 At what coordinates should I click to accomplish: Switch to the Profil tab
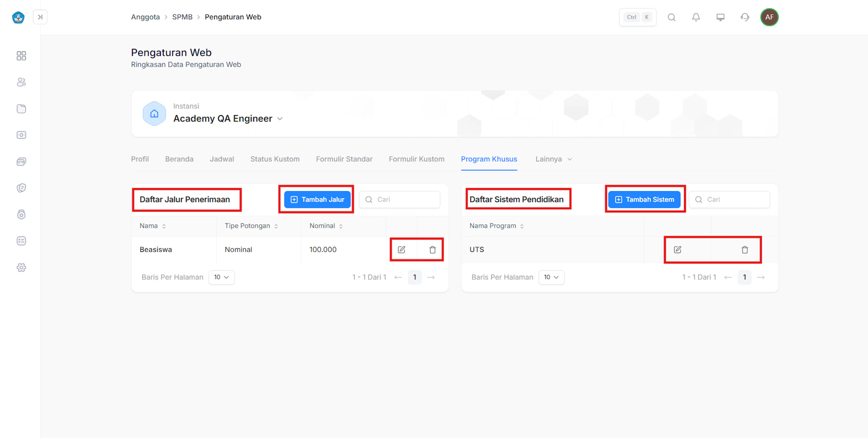(140, 159)
